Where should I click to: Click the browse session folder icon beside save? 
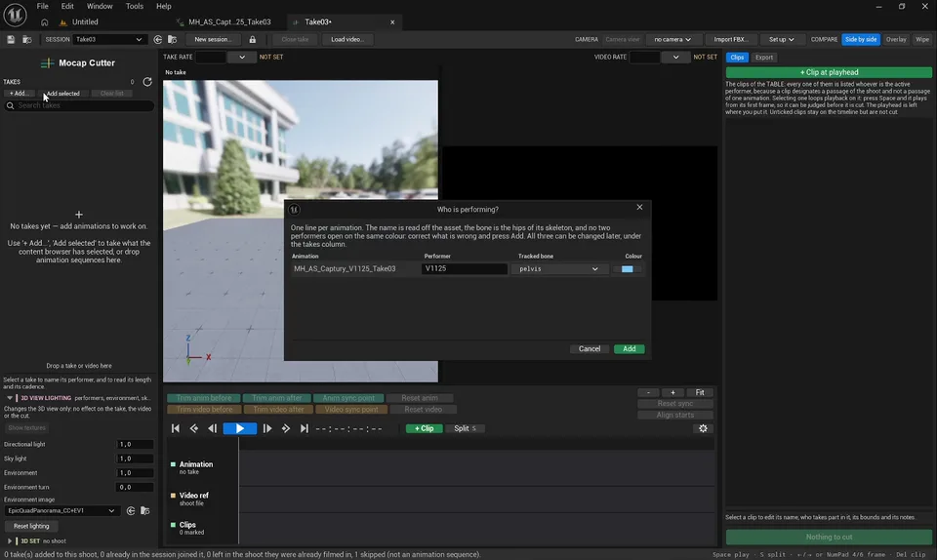pyautogui.click(x=27, y=39)
